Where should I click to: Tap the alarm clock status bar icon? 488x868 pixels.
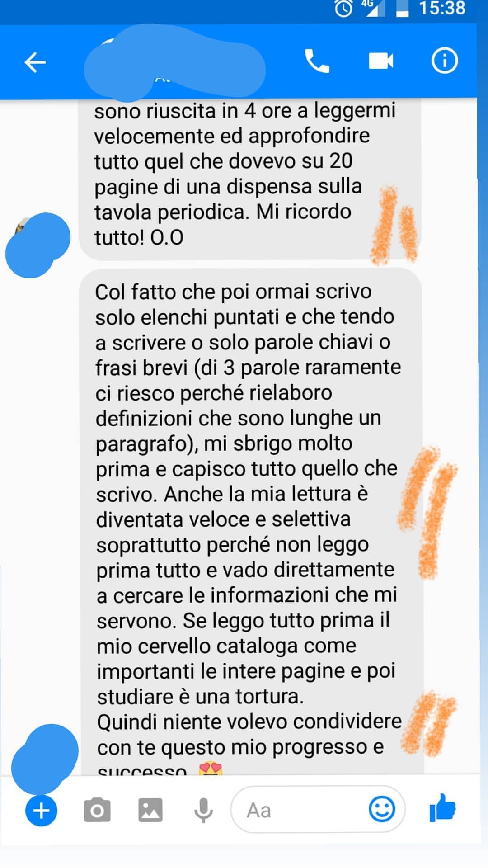[343, 9]
